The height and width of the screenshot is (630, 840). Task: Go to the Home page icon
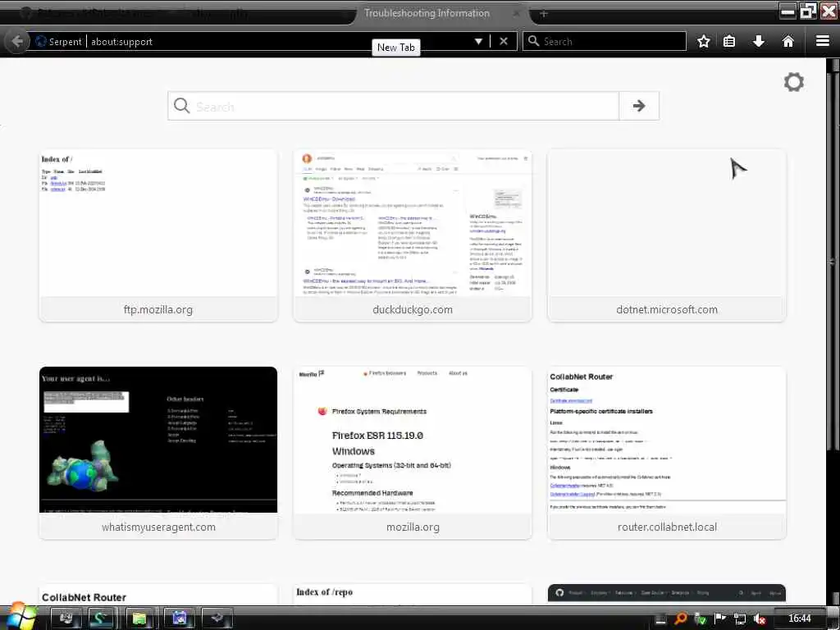(788, 41)
